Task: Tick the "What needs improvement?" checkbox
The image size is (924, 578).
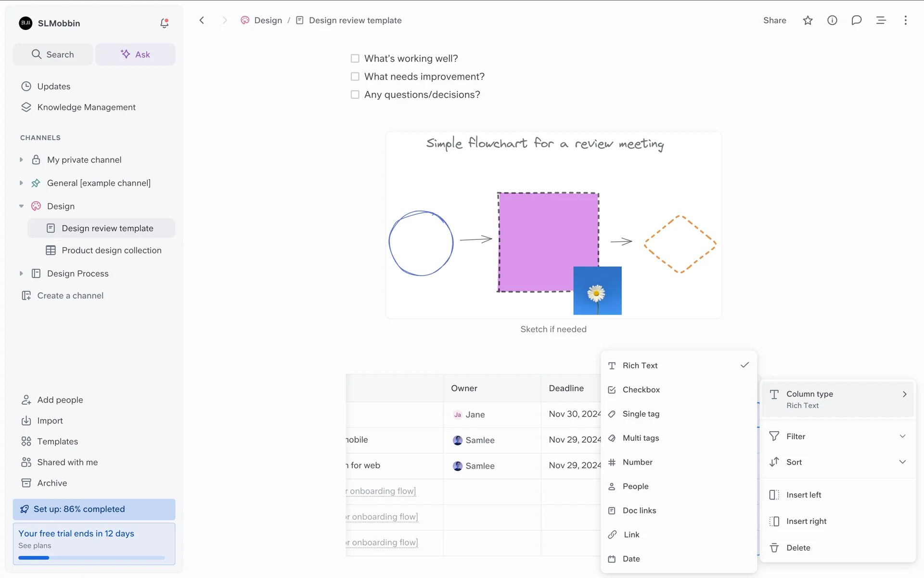Action: (355, 77)
